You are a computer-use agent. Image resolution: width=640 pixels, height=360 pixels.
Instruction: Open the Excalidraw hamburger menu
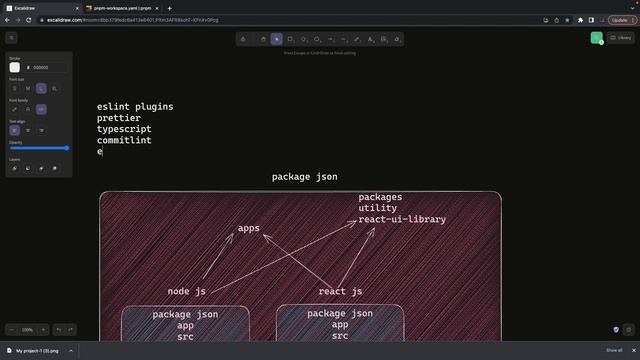coord(11,38)
